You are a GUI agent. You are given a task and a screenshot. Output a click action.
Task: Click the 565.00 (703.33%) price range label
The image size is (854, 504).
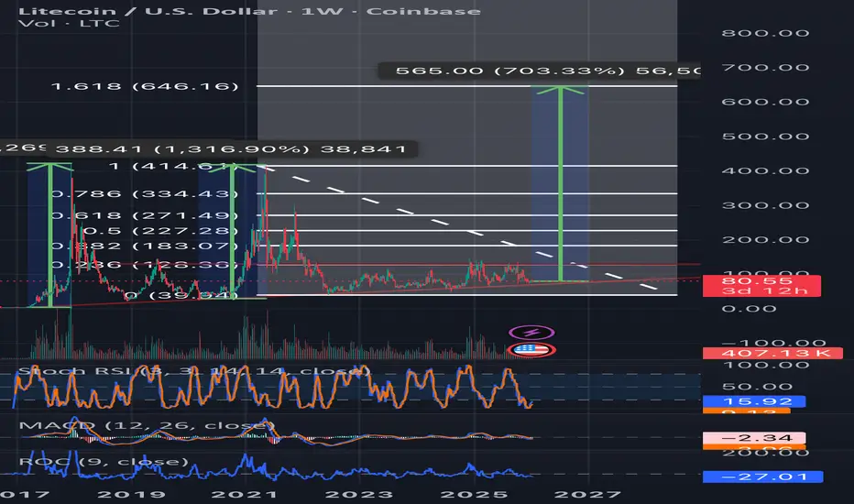point(539,71)
